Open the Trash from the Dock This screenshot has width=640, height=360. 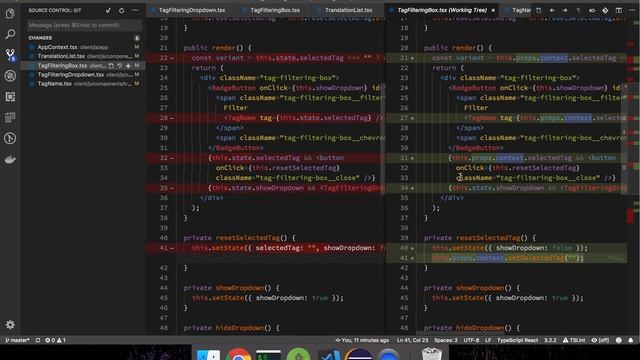click(431, 354)
